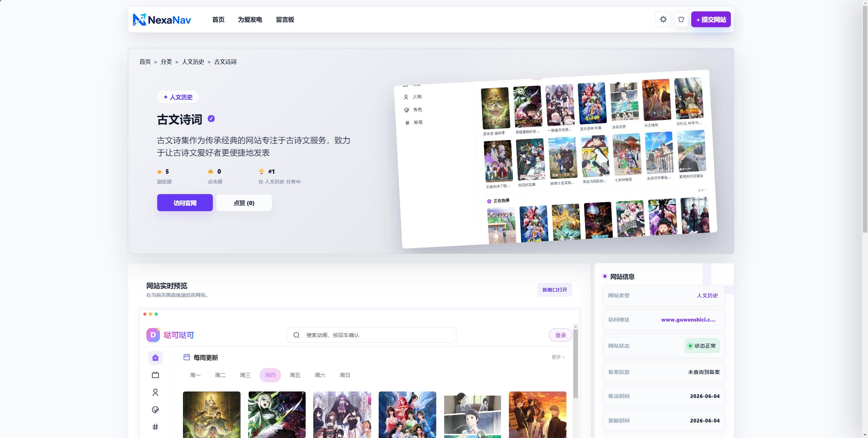Click the green window dot in preview frame

[x=156, y=314]
